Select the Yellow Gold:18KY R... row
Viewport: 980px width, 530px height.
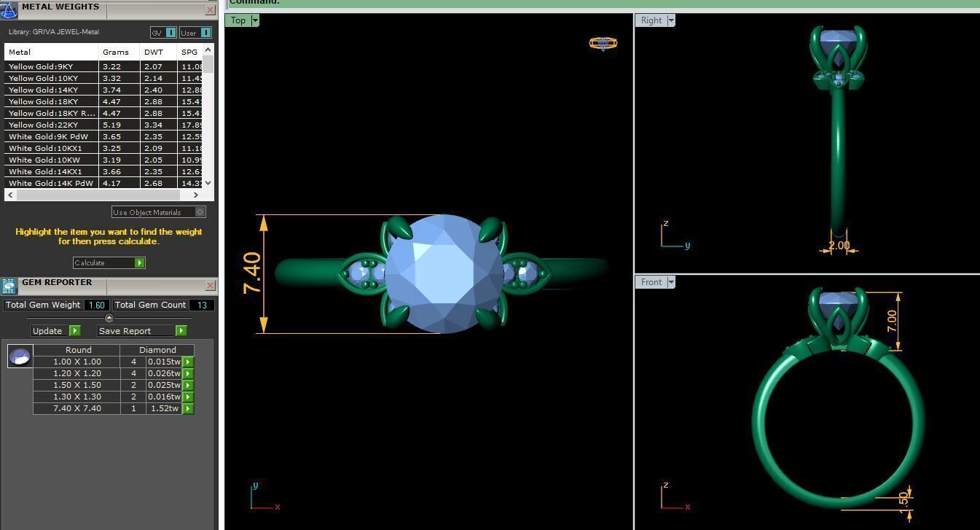click(x=103, y=113)
